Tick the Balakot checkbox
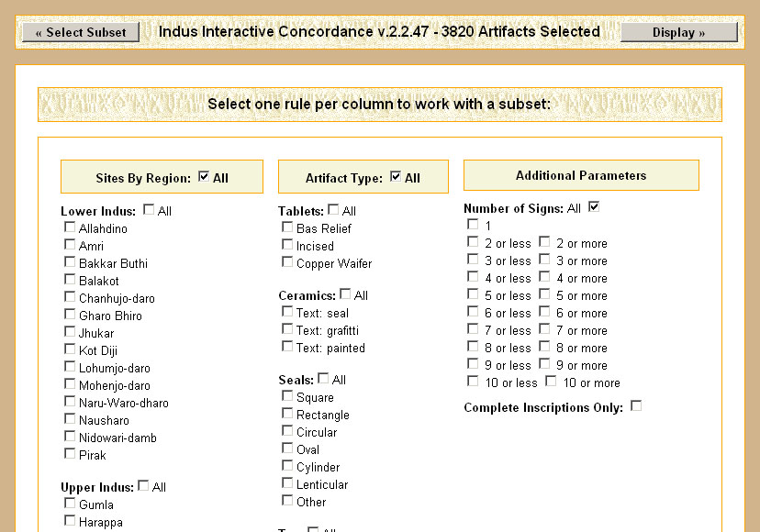This screenshot has height=532, width=760. click(x=70, y=279)
